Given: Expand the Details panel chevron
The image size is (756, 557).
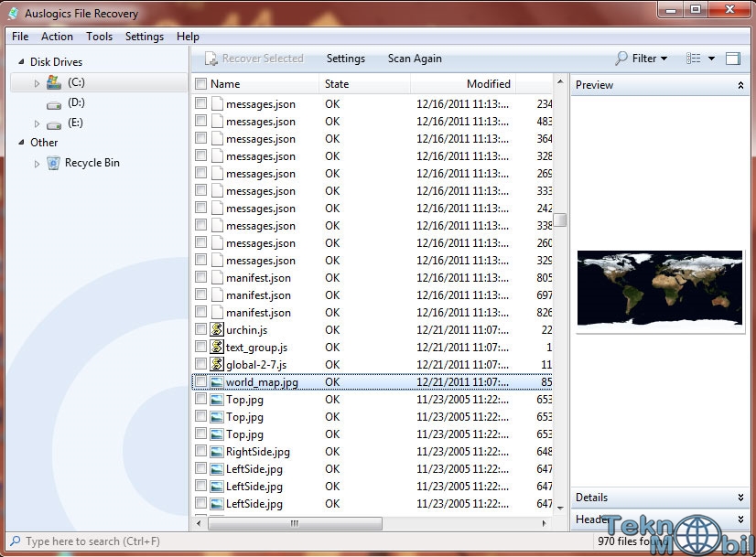Looking at the screenshot, I should tap(740, 498).
